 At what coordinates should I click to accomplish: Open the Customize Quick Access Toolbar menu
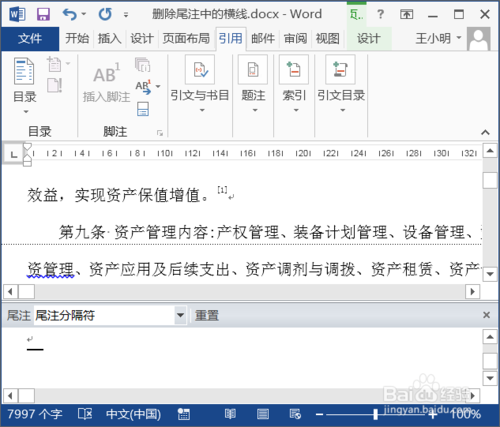click(126, 15)
